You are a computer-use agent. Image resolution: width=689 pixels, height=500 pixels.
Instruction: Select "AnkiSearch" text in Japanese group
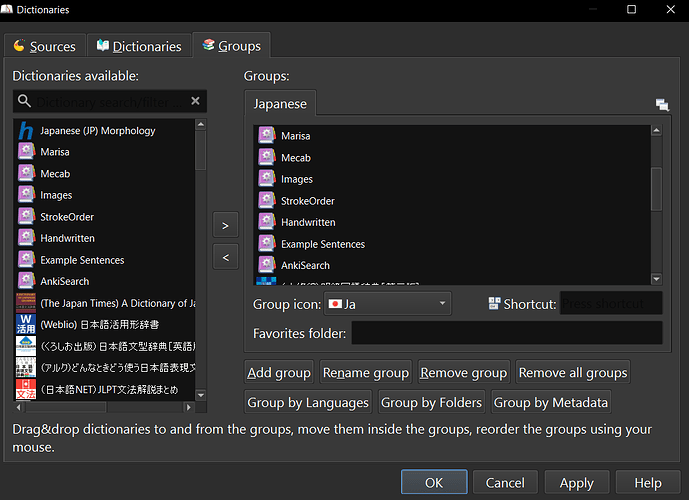pos(305,265)
